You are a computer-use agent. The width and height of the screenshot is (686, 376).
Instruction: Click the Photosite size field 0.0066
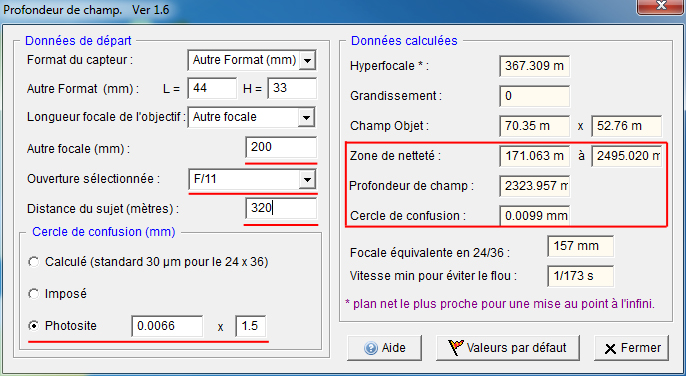pos(167,326)
